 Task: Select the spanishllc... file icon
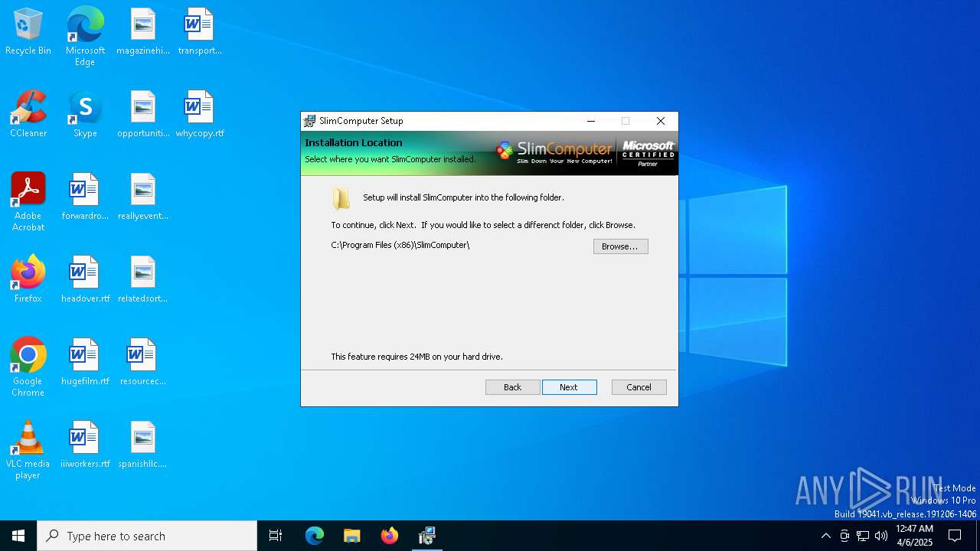coord(143,445)
